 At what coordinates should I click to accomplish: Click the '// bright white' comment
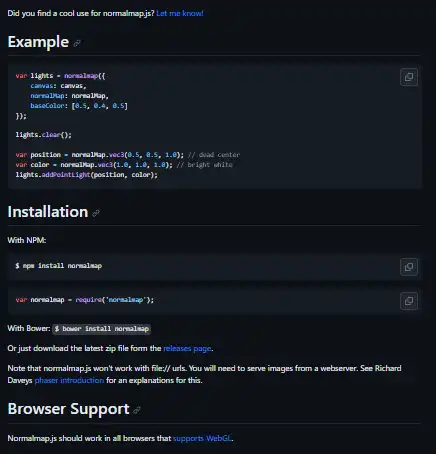tap(205, 165)
